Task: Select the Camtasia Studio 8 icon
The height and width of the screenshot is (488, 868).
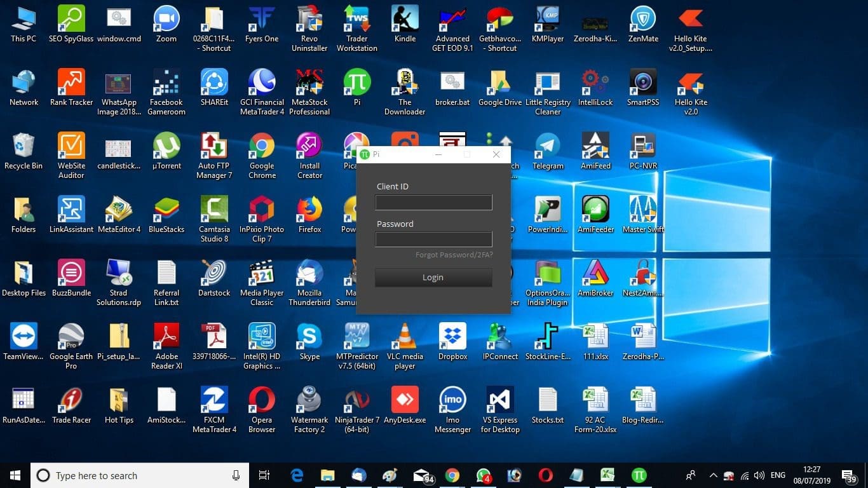Action: (x=214, y=219)
